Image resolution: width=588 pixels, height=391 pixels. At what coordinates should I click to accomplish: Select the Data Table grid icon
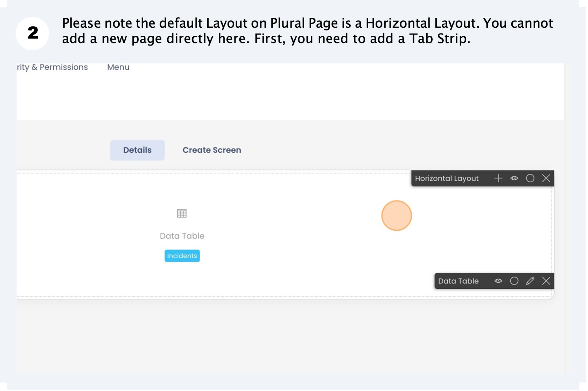tap(182, 213)
